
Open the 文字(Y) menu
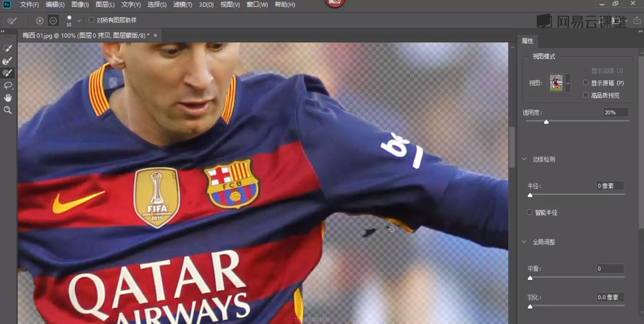[131, 5]
